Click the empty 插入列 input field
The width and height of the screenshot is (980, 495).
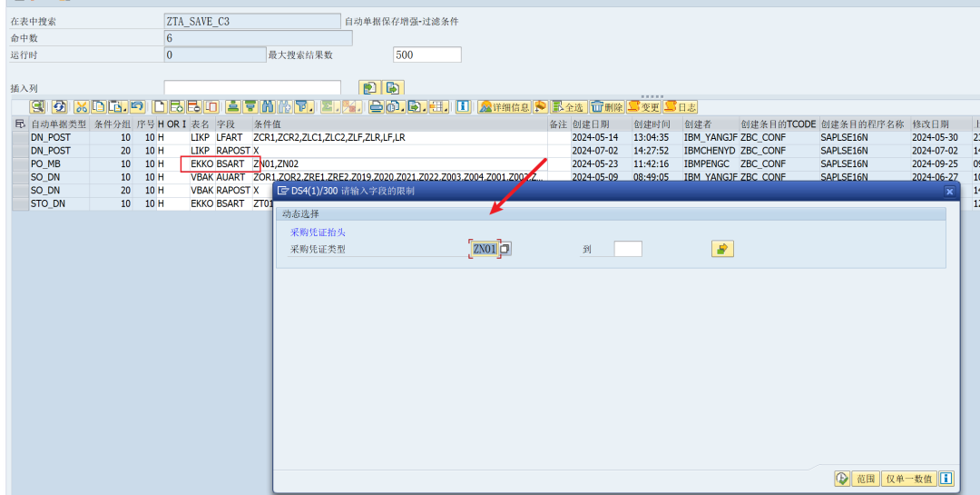tap(252, 88)
